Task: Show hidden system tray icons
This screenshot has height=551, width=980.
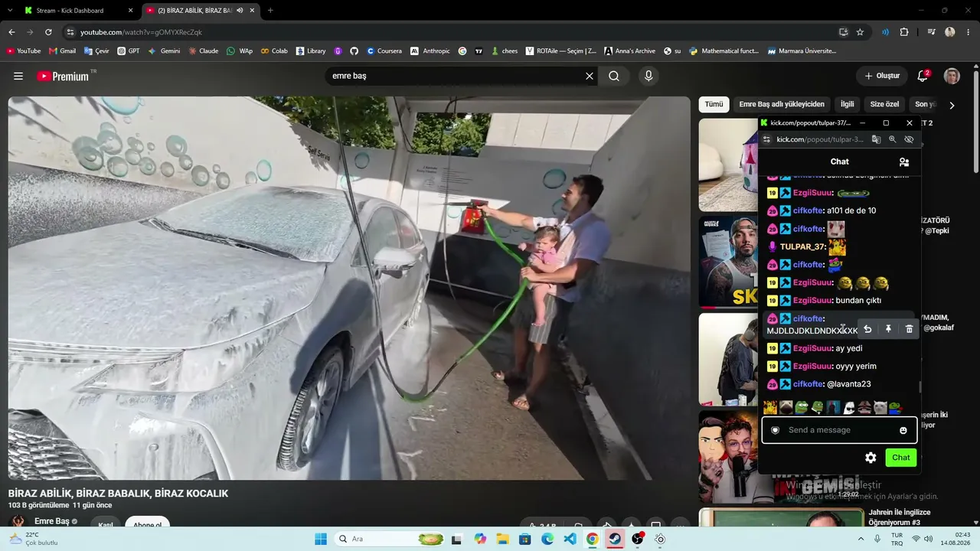Action: (x=861, y=539)
